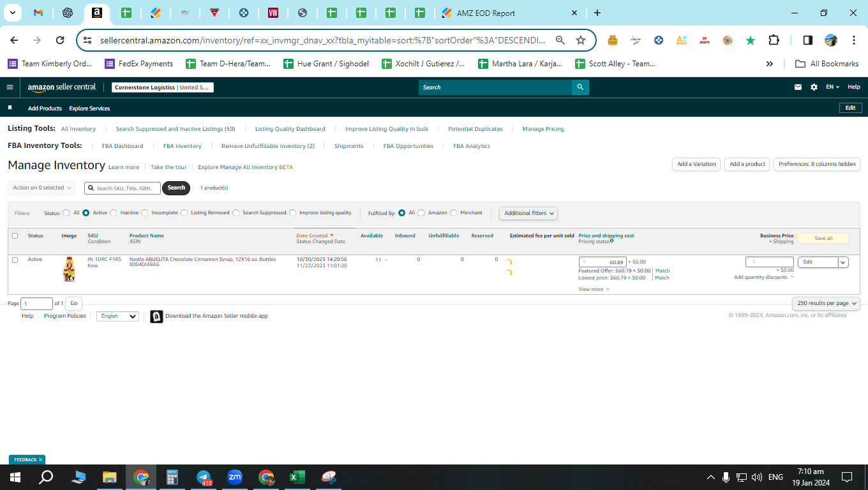Open the Explore Services menu item

pos(89,108)
